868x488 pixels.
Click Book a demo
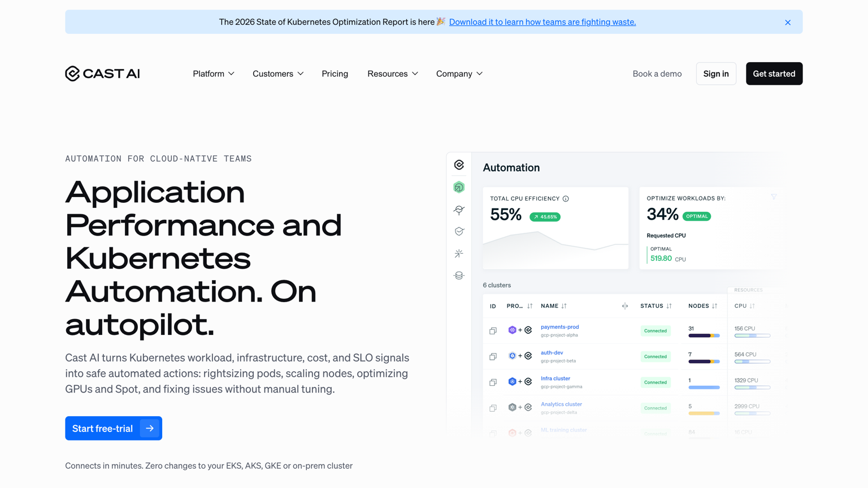pyautogui.click(x=657, y=73)
